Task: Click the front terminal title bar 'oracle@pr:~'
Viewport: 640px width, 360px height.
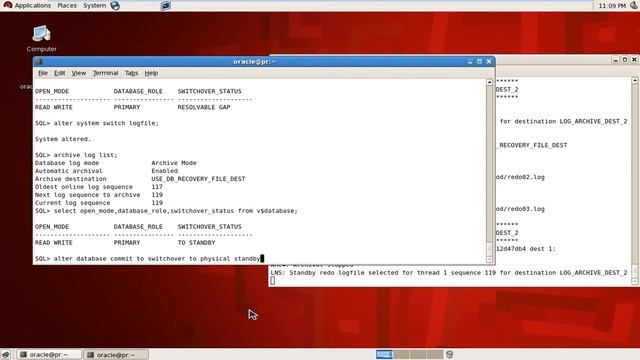Action: [x=254, y=62]
